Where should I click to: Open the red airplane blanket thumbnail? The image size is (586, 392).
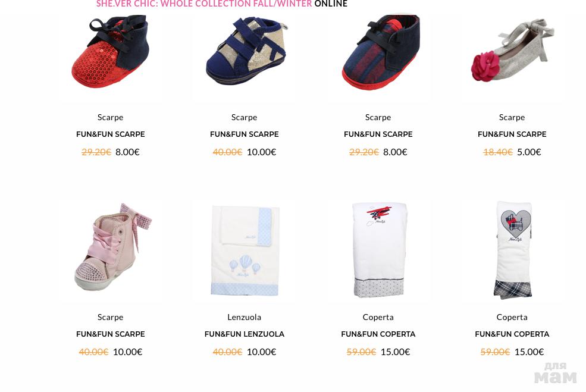[x=380, y=250]
